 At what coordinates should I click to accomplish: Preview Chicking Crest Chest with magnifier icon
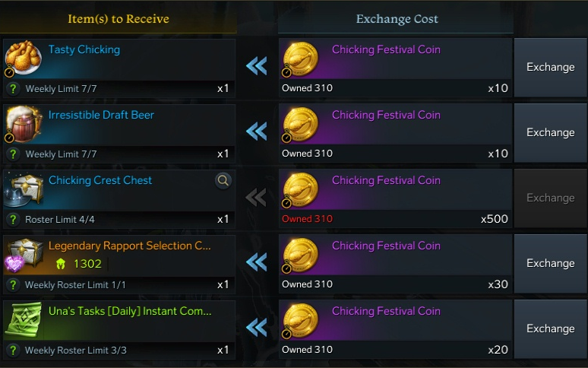223,180
